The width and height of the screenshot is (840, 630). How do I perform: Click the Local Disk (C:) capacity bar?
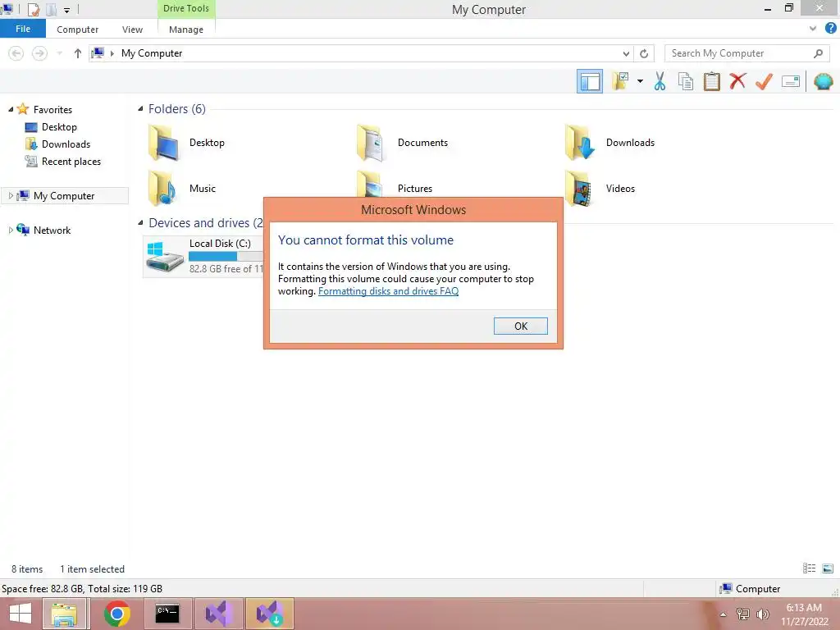coord(226,256)
